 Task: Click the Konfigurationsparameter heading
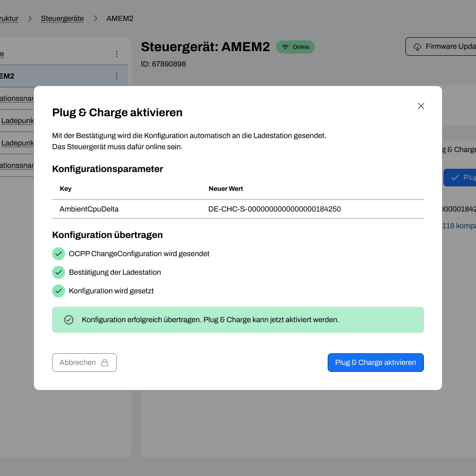107,169
